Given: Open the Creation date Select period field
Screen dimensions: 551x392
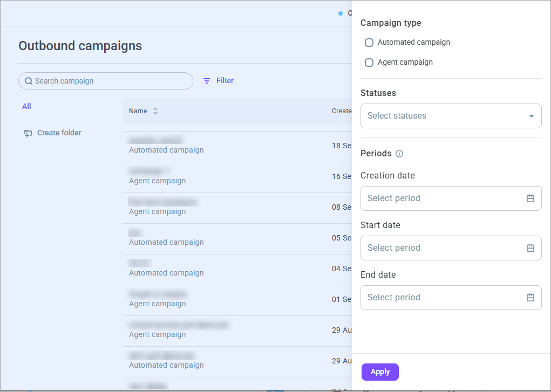Looking at the screenshot, I should (x=451, y=198).
